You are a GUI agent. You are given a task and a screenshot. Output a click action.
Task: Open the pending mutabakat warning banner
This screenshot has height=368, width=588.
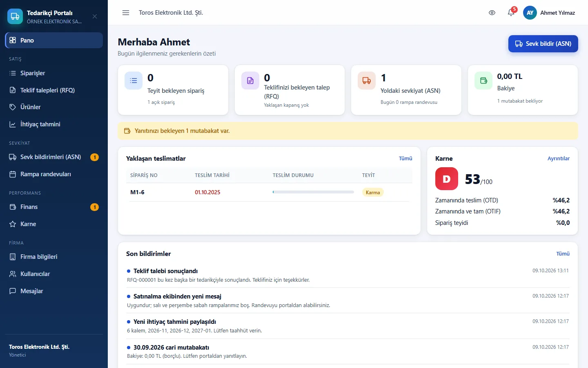coord(348,131)
